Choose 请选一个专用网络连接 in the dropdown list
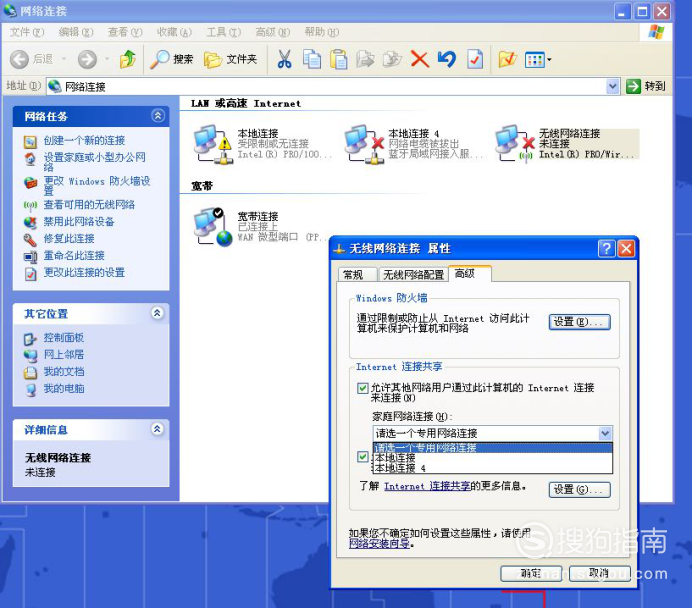Viewport: 692px width, 608px height. (x=493, y=448)
